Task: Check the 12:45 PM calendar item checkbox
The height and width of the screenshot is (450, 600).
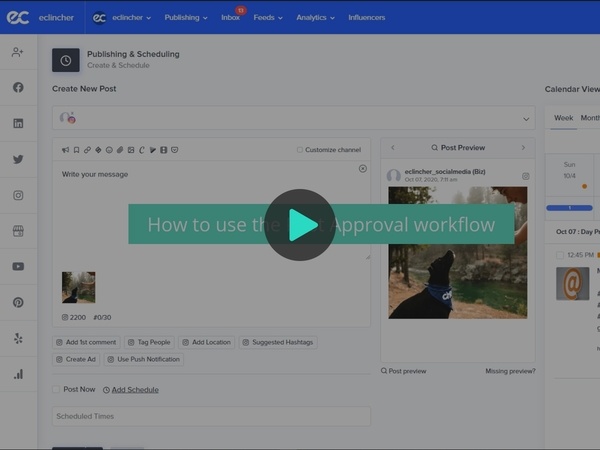Action: coord(560,255)
